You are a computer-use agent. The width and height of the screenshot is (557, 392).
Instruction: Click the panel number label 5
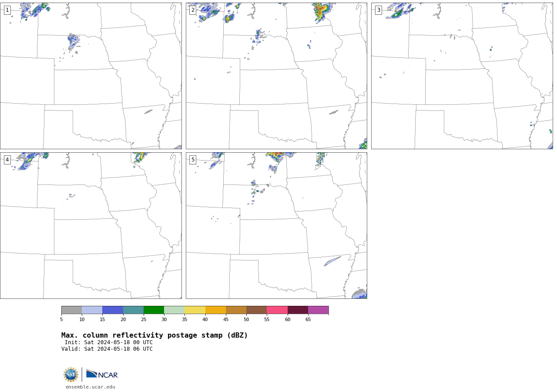tap(193, 160)
